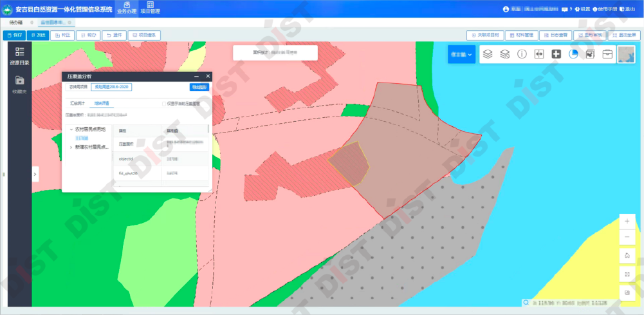Open the blue dropdown left of map tools

(461, 55)
